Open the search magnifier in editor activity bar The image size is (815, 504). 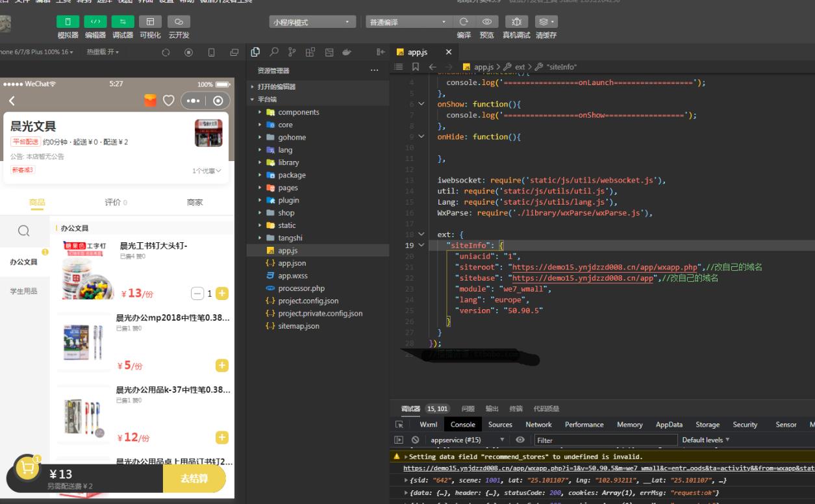point(274,52)
